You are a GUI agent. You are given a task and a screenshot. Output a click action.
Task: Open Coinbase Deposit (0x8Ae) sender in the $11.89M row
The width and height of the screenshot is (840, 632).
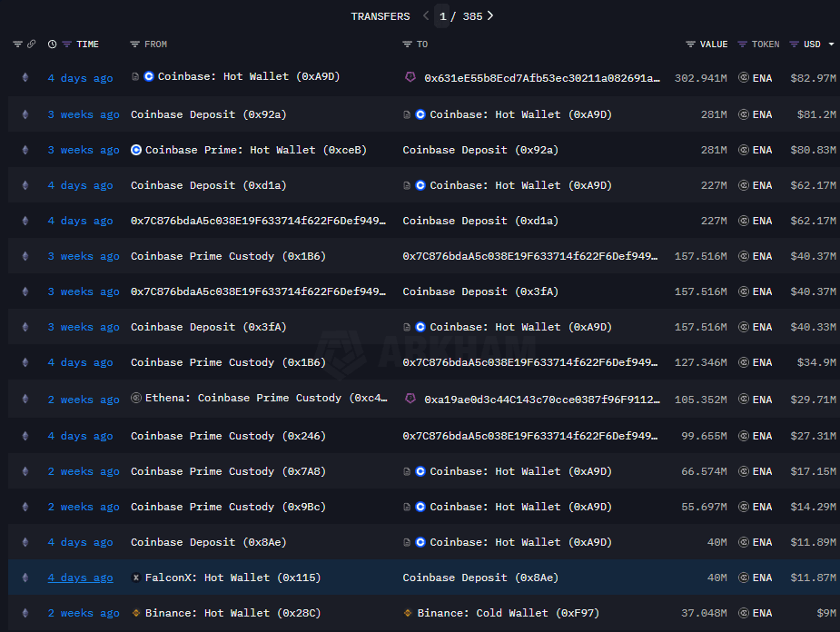(x=208, y=542)
